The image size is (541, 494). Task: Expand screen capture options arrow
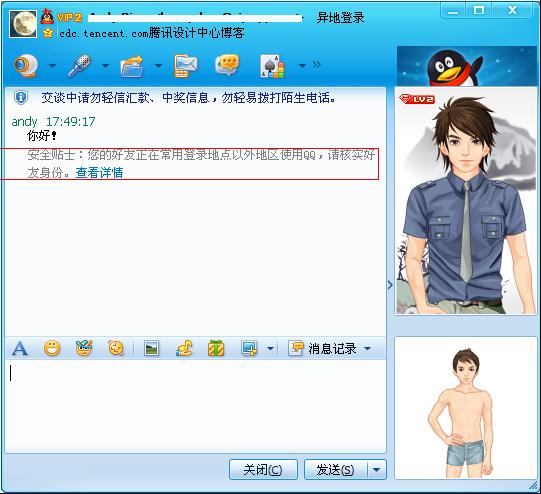(x=270, y=348)
